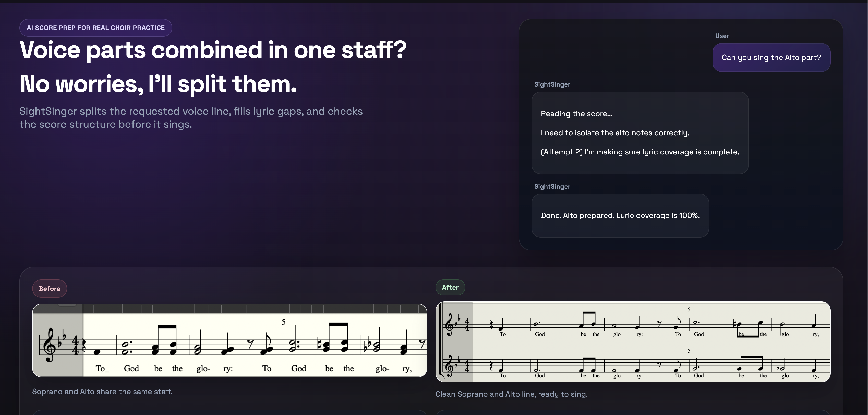Viewport: 868px width, 415px height.
Task: Click the 'SightSinger' label above the 'Done' message
Action: pyautogui.click(x=552, y=186)
